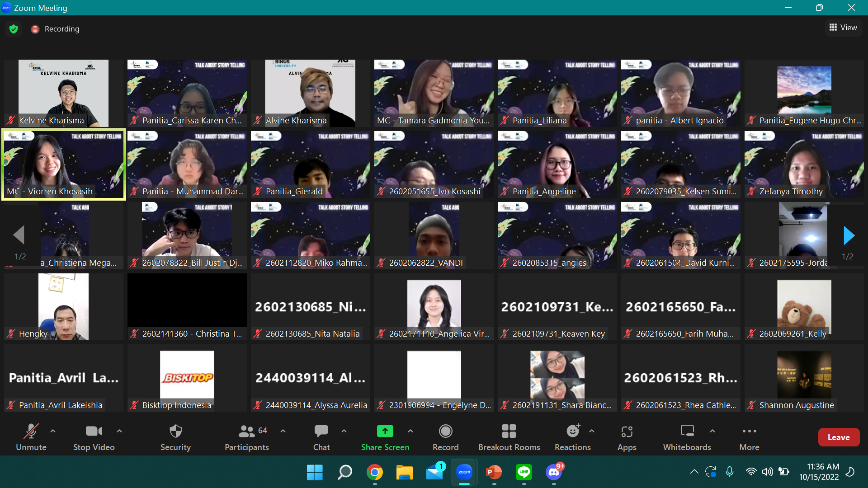The height and width of the screenshot is (488, 868).
Task: Open the View layout menu
Action: tap(843, 28)
